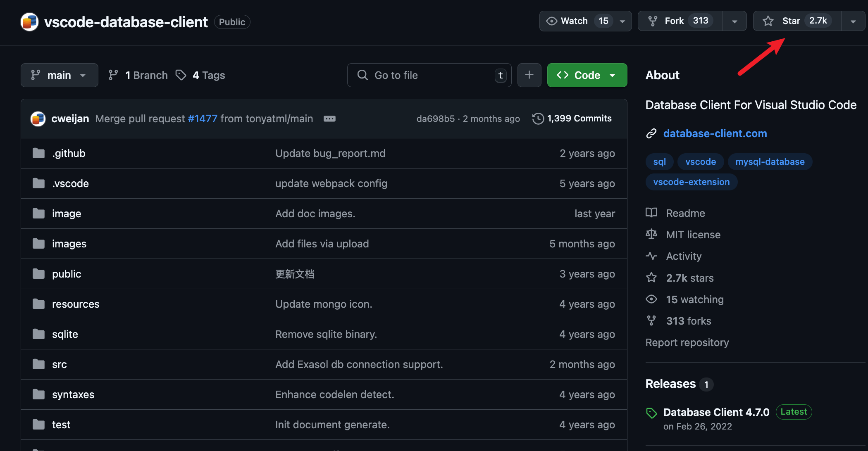Select the sql topic tag
868x451 pixels.
pos(660,161)
